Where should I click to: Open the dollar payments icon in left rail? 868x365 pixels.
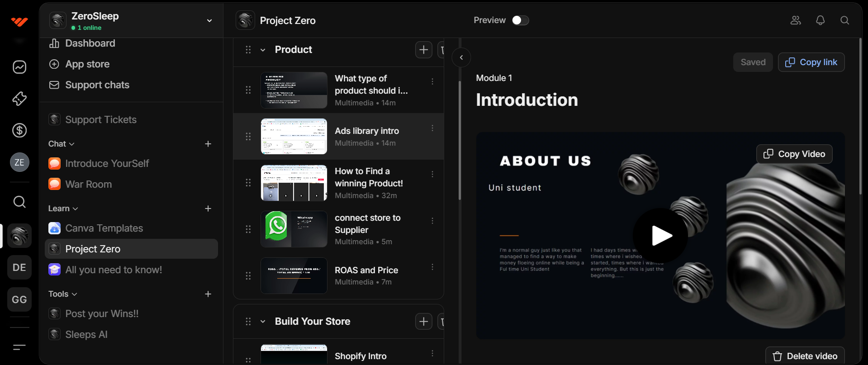click(x=19, y=130)
